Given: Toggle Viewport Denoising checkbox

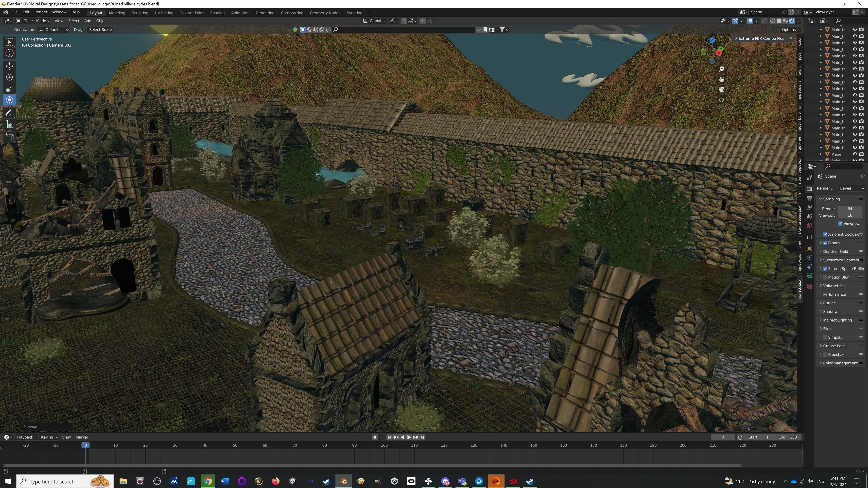Looking at the screenshot, I should point(840,224).
